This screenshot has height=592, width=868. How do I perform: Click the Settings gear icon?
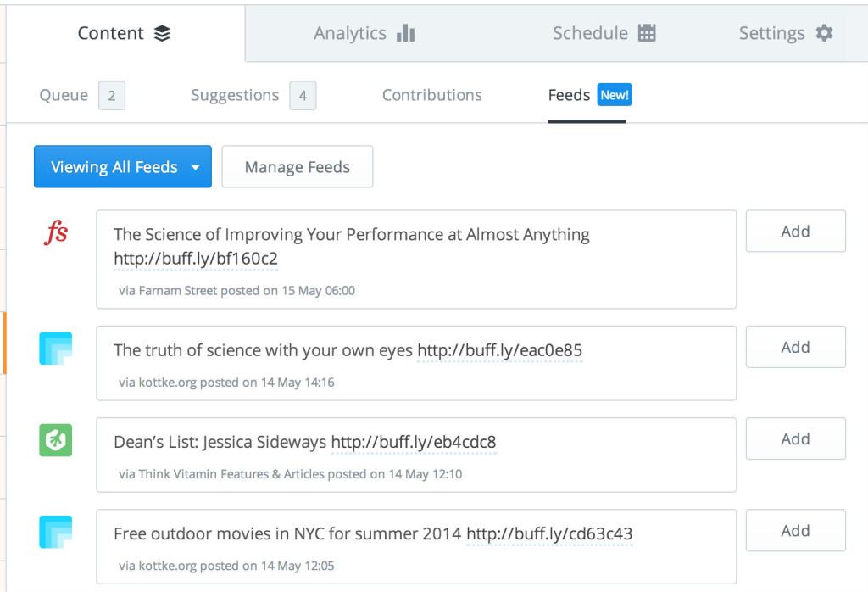coord(824,33)
